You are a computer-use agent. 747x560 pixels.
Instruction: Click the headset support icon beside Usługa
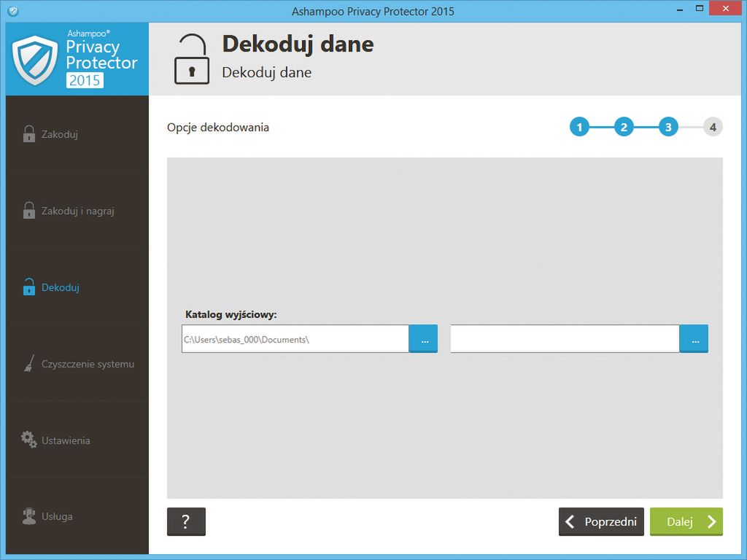[x=29, y=516]
